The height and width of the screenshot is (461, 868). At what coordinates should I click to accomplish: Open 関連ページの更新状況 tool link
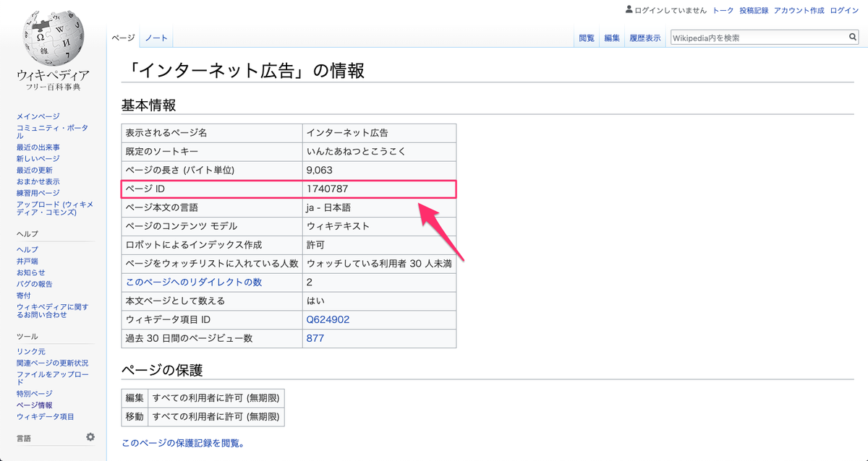(52, 363)
